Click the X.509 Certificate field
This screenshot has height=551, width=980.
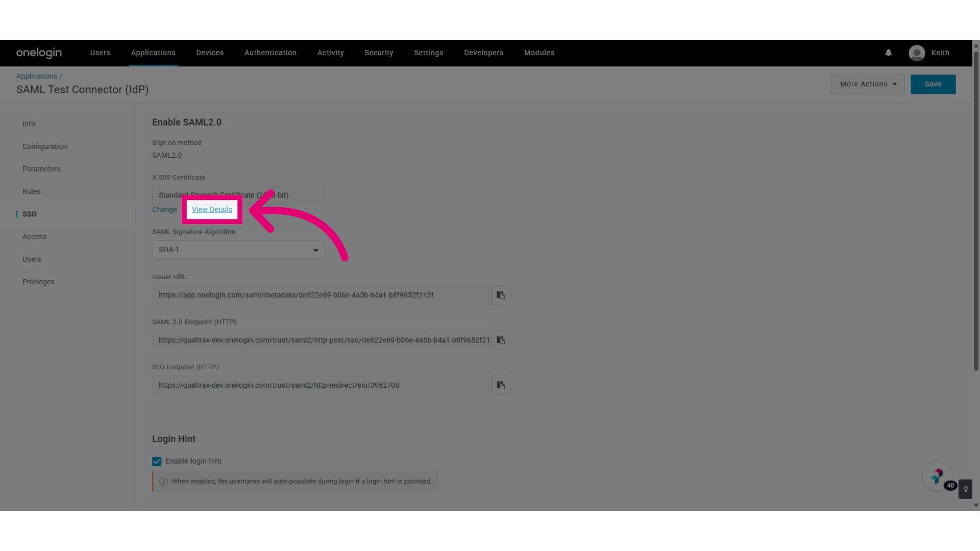(x=238, y=195)
